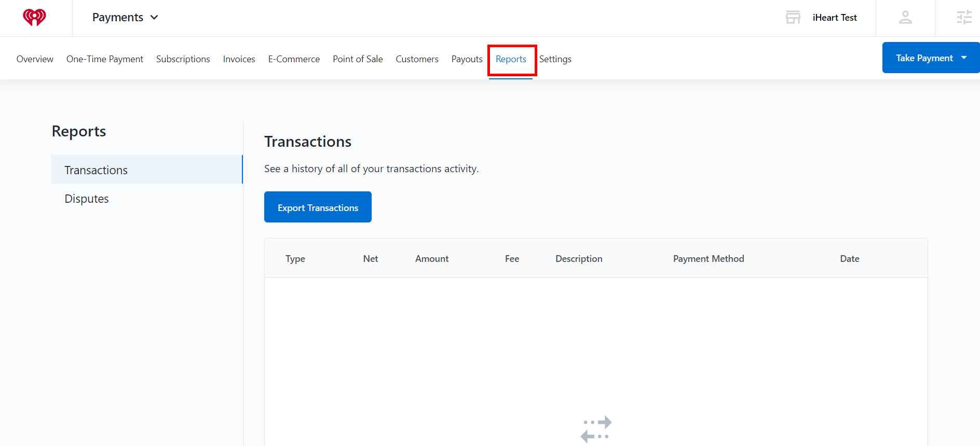
Task: Open the Point of Sale tab
Action: tap(358, 59)
